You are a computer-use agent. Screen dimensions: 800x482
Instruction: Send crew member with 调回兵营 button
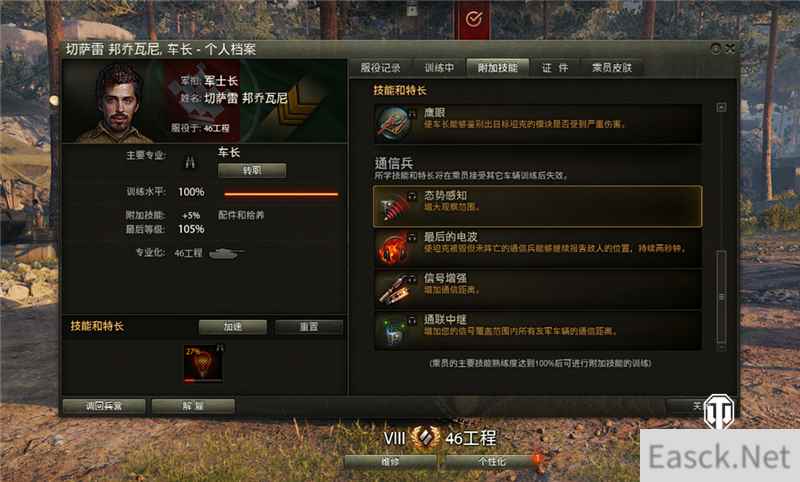[x=104, y=406]
